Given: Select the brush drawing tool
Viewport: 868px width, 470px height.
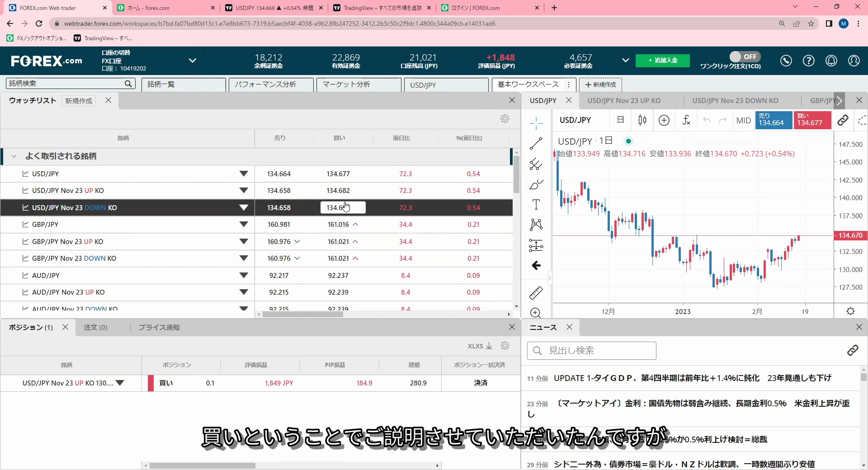Looking at the screenshot, I should pos(536,184).
